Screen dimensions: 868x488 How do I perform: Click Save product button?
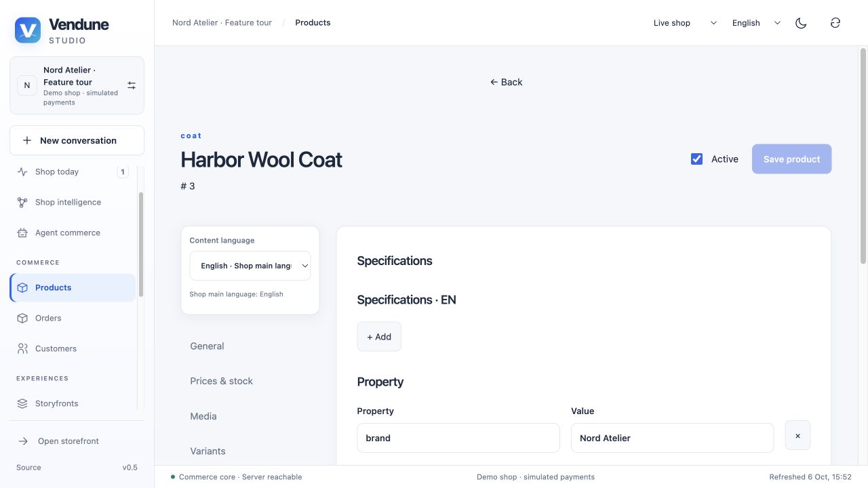point(791,159)
